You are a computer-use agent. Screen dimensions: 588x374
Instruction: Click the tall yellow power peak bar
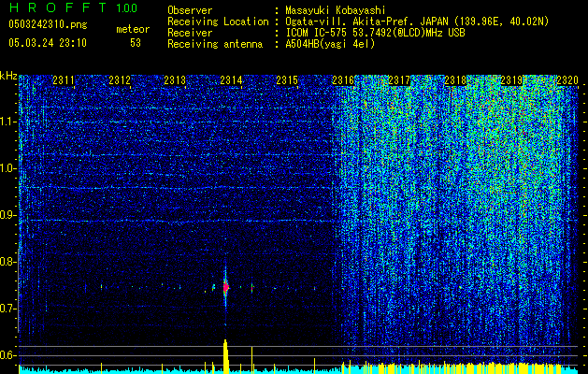point(225,356)
